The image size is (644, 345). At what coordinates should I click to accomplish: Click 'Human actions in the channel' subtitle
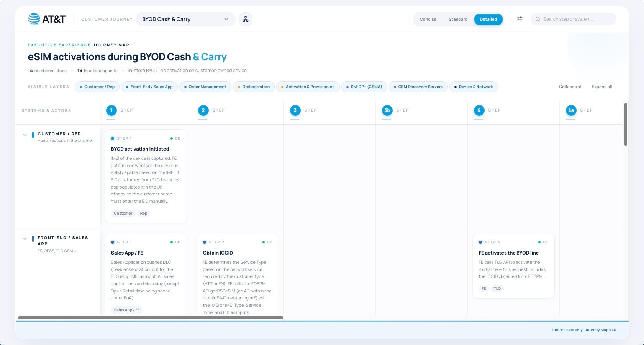pyautogui.click(x=65, y=141)
